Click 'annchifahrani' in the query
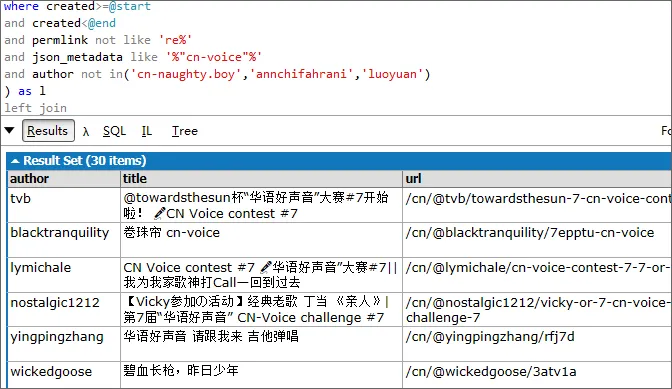The width and height of the screenshot is (672, 389). pyautogui.click(x=301, y=74)
